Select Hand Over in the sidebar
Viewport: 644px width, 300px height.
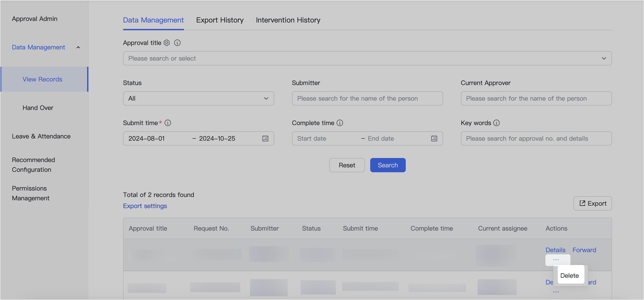coord(38,108)
